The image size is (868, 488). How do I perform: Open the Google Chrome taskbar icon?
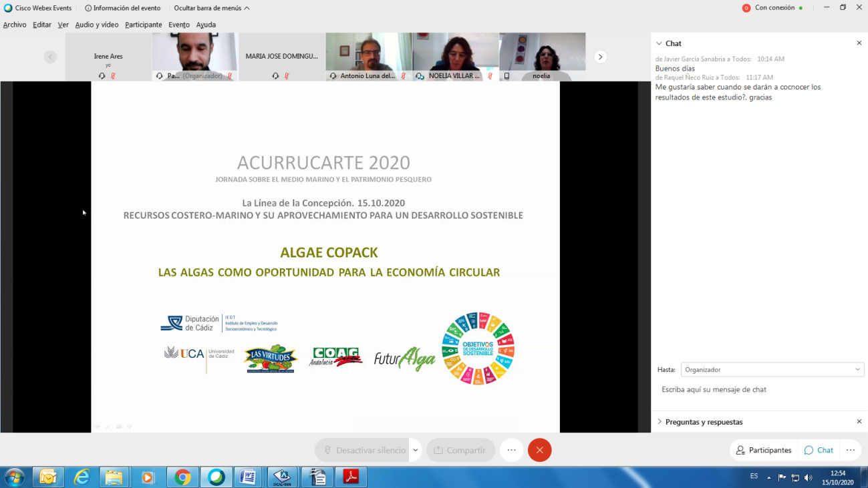(x=182, y=477)
